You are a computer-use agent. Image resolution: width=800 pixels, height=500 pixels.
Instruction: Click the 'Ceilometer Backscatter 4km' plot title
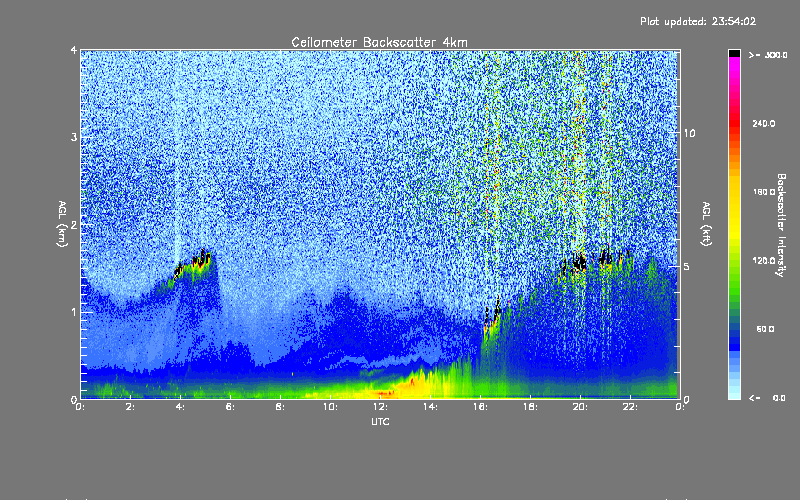click(x=379, y=42)
